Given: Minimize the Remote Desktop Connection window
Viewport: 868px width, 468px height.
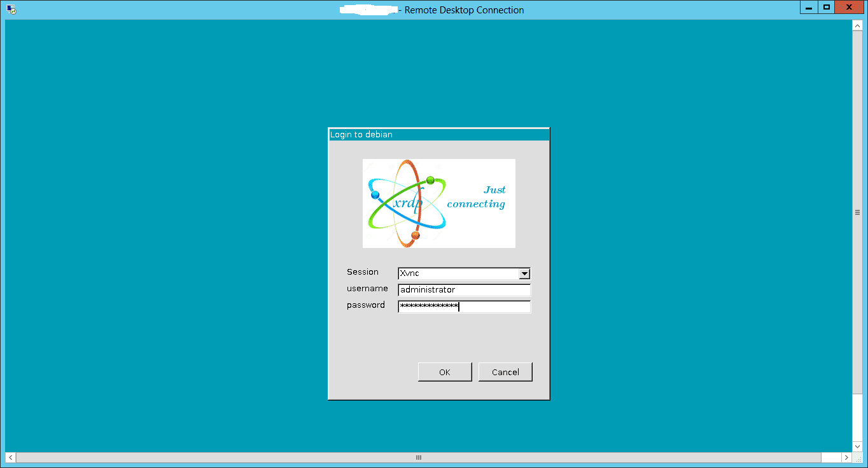Looking at the screenshot, I should coord(808,7).
